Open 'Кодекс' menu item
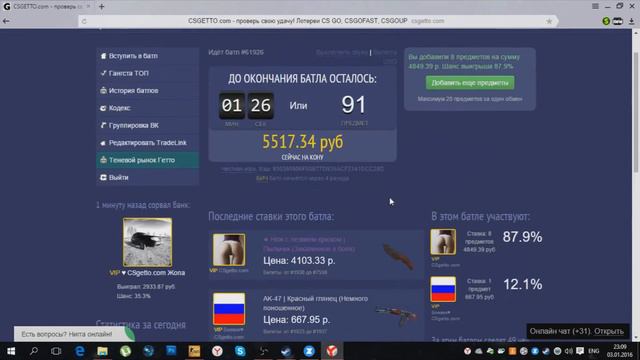This screenshot has width=640, height=360. (148, 108)
